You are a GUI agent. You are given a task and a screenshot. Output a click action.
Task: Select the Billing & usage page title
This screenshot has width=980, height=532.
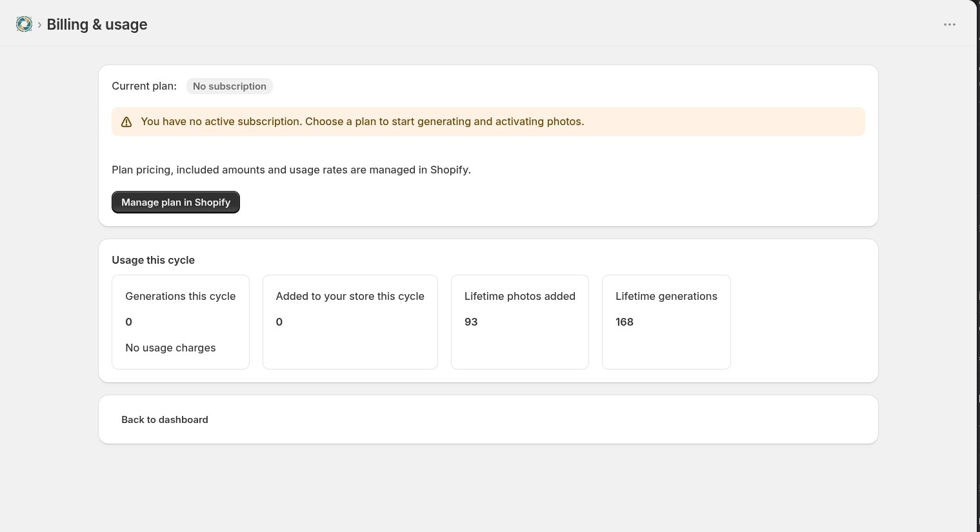click(97, 25)
